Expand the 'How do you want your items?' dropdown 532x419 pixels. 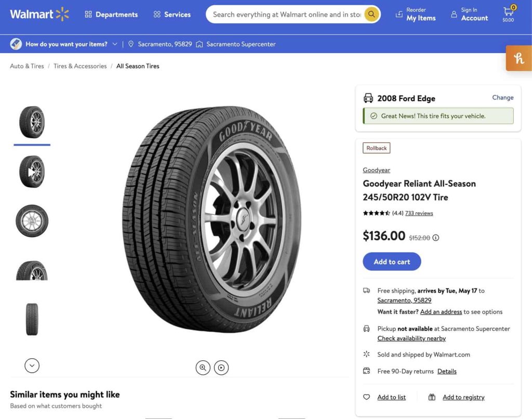click(115, 44)
